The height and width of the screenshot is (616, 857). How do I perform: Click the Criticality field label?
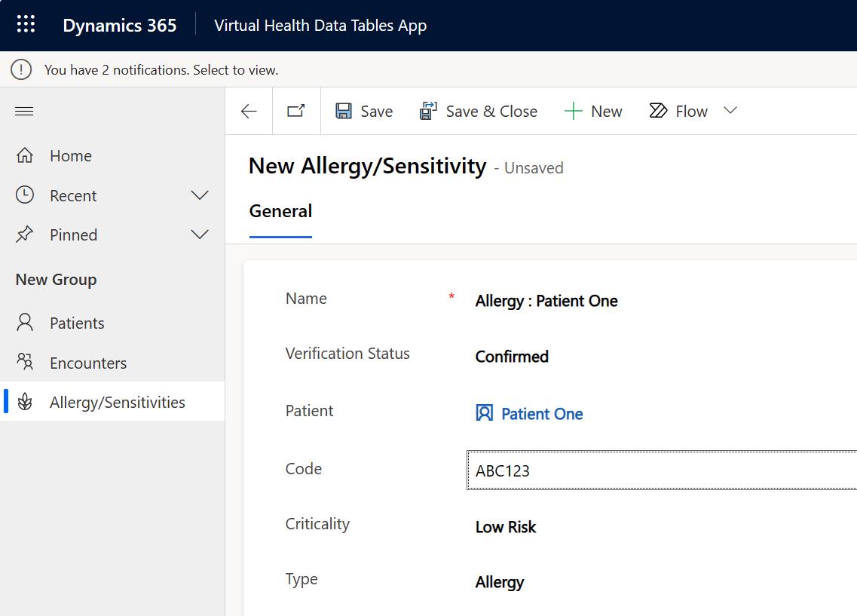coord(317,524)
